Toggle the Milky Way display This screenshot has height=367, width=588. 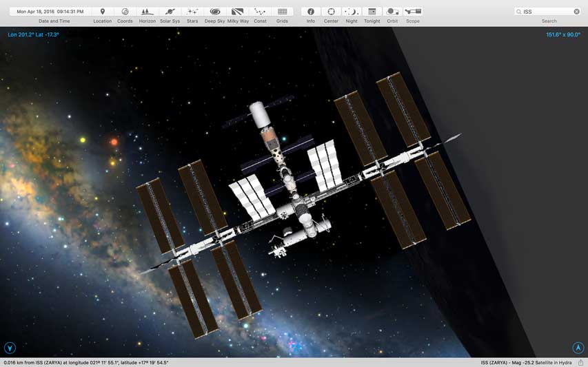click(x=237, y=12)
